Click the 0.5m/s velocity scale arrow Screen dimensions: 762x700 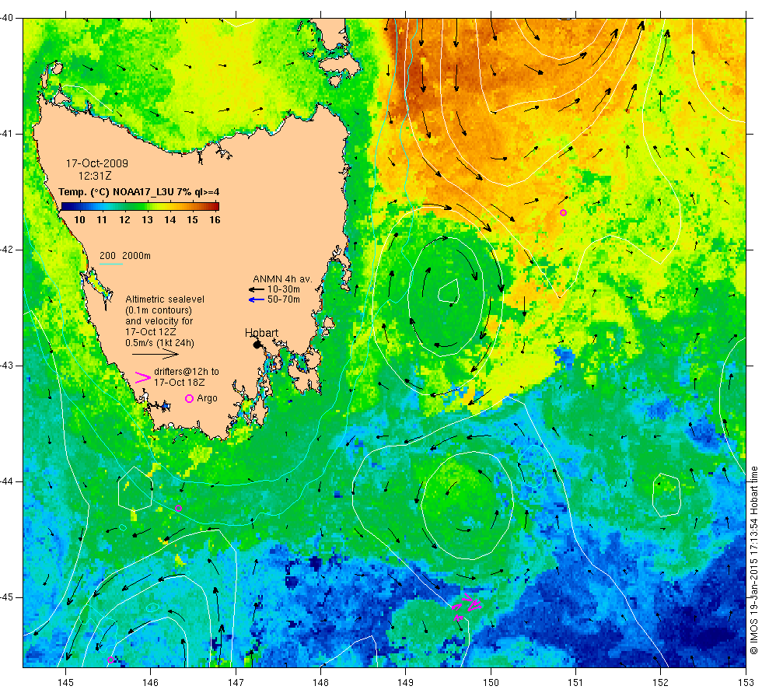[x=156, y=353]
